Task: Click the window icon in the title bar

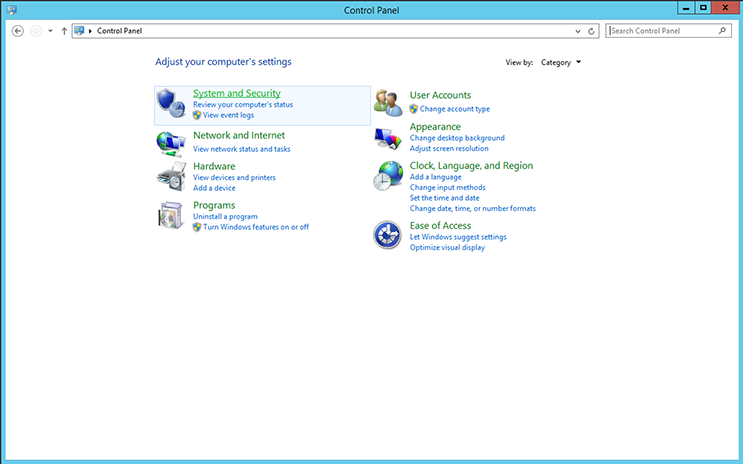Action: click(x=11, y=9)
